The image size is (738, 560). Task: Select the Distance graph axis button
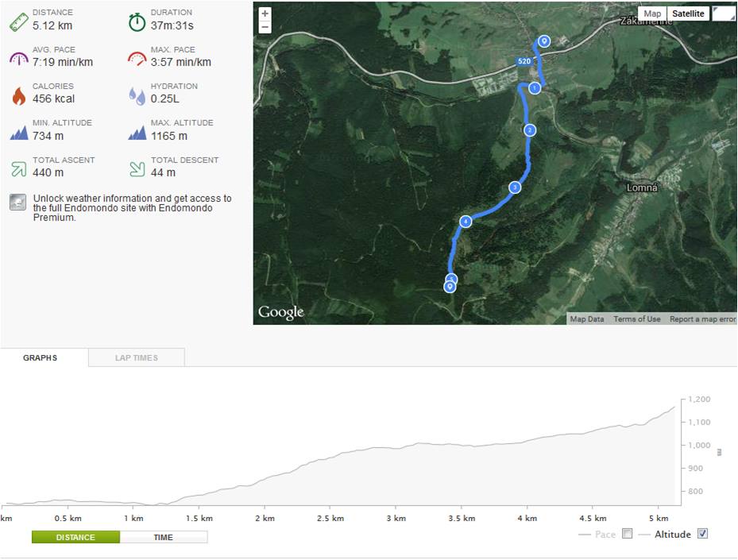point(75,537)
